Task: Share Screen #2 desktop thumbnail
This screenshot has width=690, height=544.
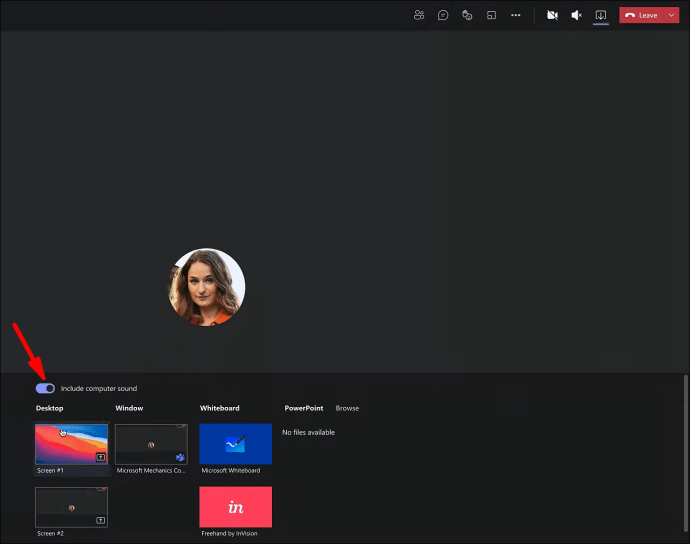Action: pyautogui.click(x=71, y=507)
